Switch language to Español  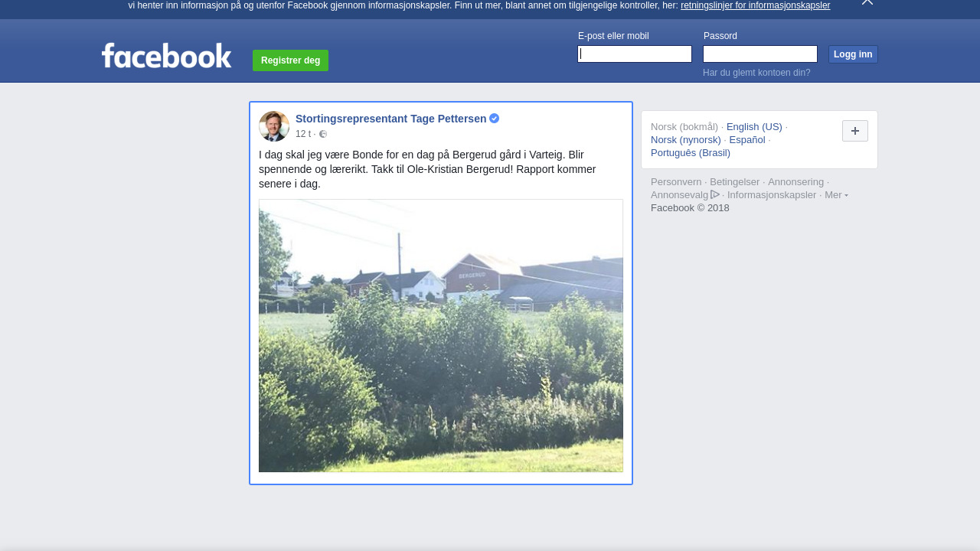747,140
